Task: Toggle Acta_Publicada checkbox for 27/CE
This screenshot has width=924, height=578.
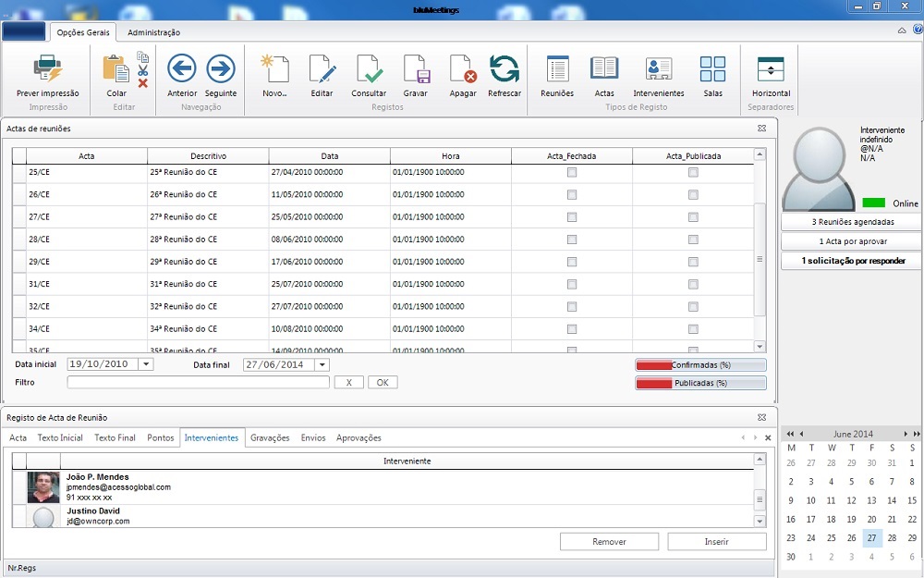Action: (693, 217)
